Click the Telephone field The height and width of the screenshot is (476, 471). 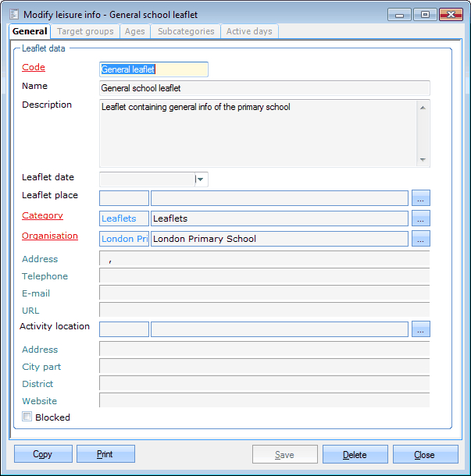(264, 275)
